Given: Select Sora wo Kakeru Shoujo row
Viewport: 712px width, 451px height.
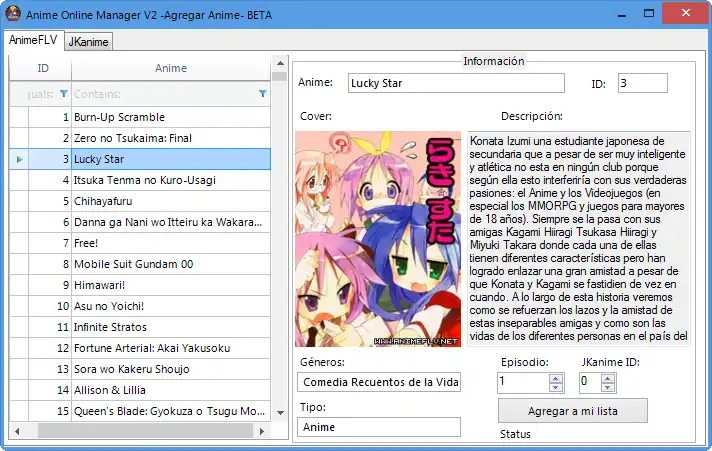Looking at the screenshot, I should (x=140, y=369).
